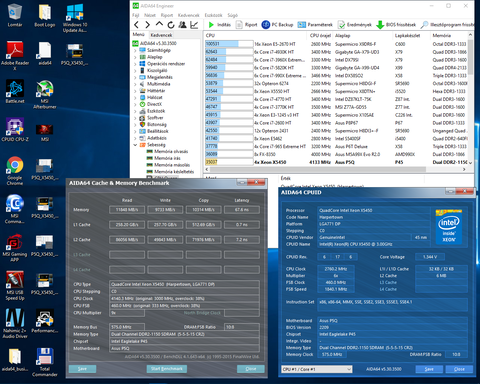Viewport: 480px width, 384px height.
Task: Switch to the Menü tab in side panel
Action: 139,35
